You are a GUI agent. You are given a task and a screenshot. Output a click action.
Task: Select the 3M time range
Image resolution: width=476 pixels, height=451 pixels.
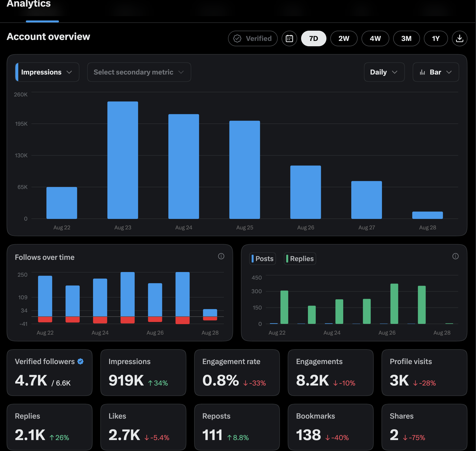(406, 38)
